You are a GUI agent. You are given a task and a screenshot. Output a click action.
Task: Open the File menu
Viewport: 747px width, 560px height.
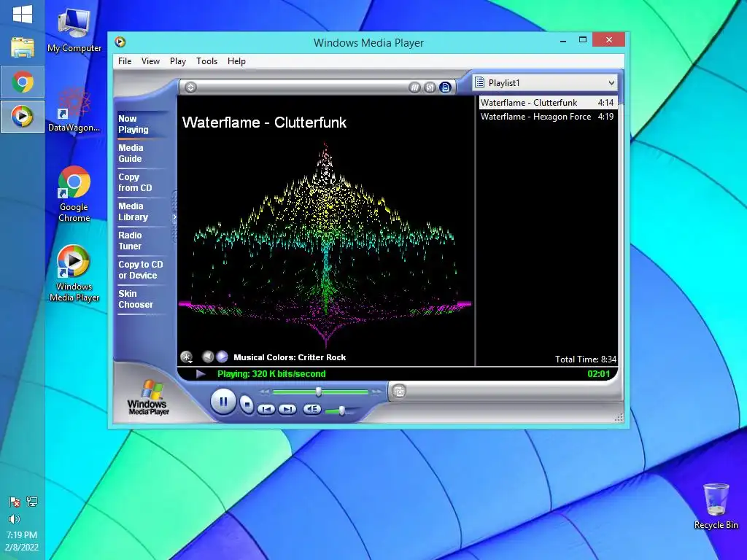pos(125,61)
